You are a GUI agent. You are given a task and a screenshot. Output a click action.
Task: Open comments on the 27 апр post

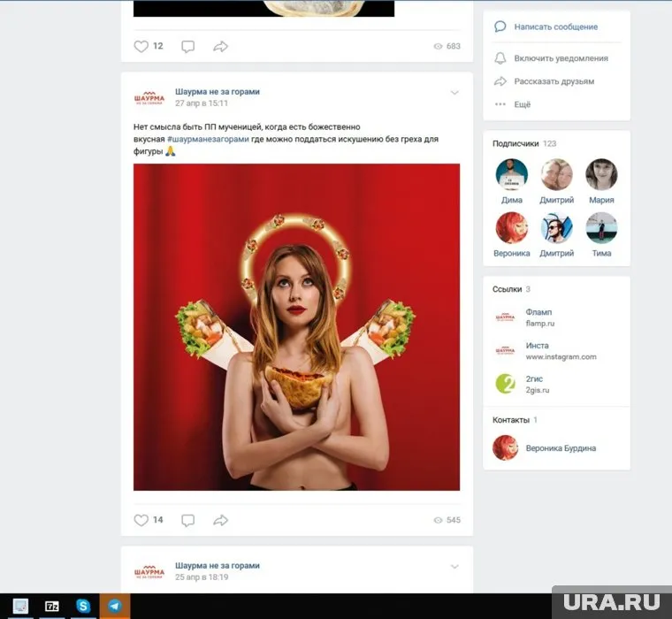[x=187, y=520]
